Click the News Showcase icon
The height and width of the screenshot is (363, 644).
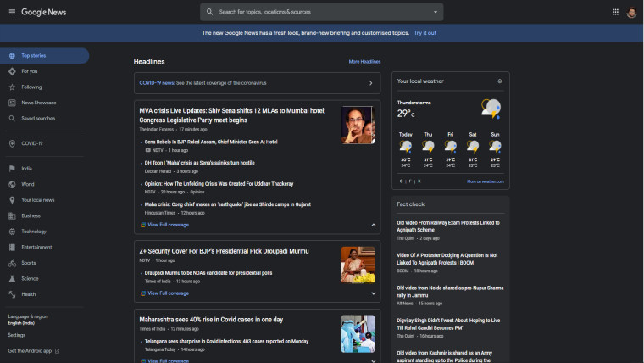point(12,103)
